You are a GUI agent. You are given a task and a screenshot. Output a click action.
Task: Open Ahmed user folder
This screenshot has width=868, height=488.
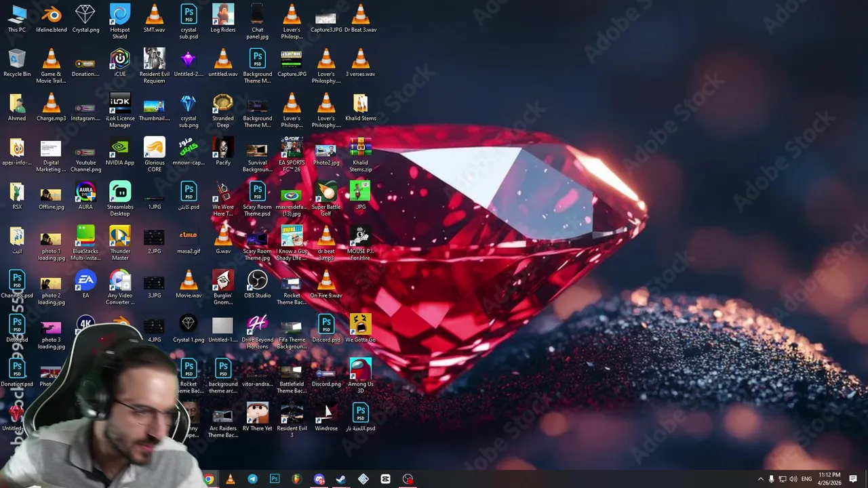coord(17,108)
